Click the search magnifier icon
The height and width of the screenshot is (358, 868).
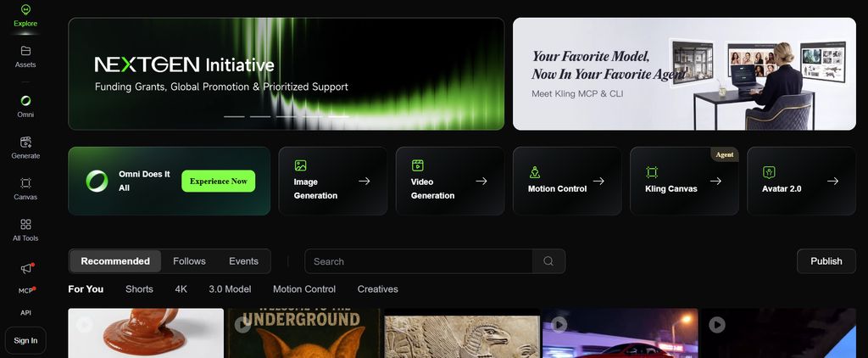(x=548, y=261)
